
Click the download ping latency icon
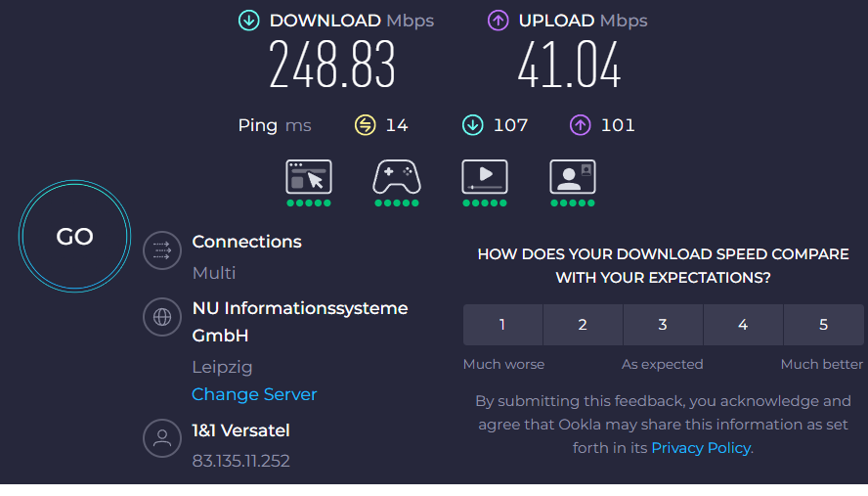click(473, 125)
